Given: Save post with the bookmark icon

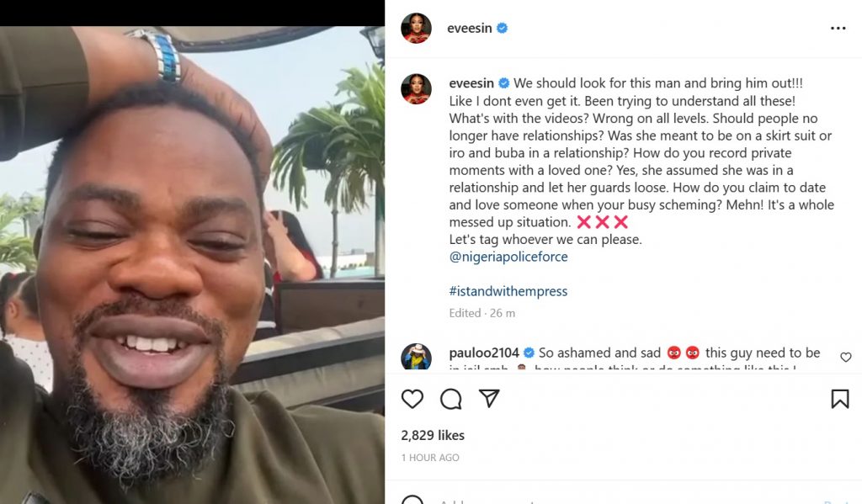Looking at the screenshot, I should pos(839,399).
